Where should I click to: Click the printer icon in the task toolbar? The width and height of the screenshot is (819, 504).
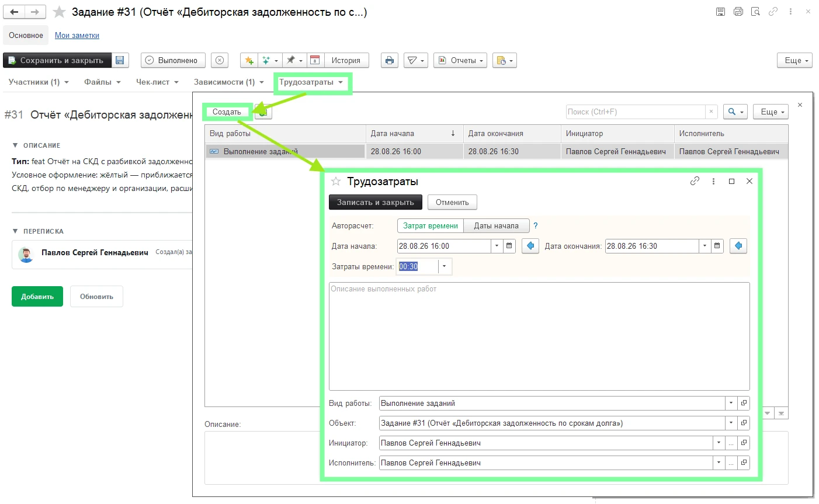click(390, 60)
